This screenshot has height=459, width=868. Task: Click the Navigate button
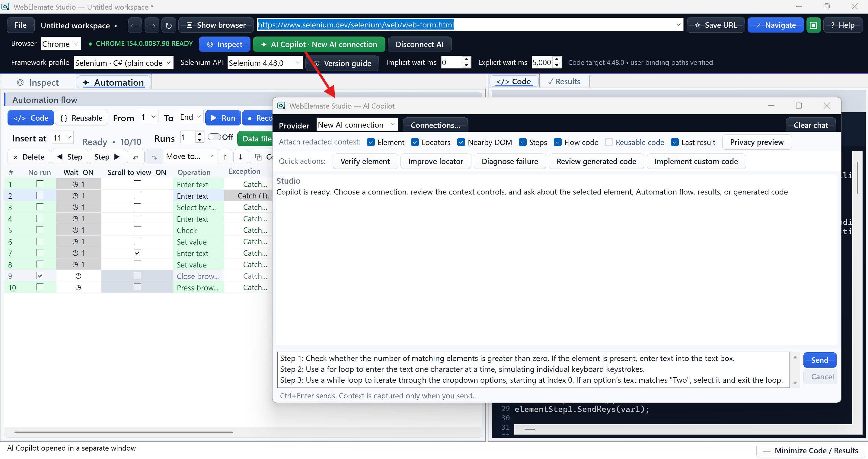point(775,25)
